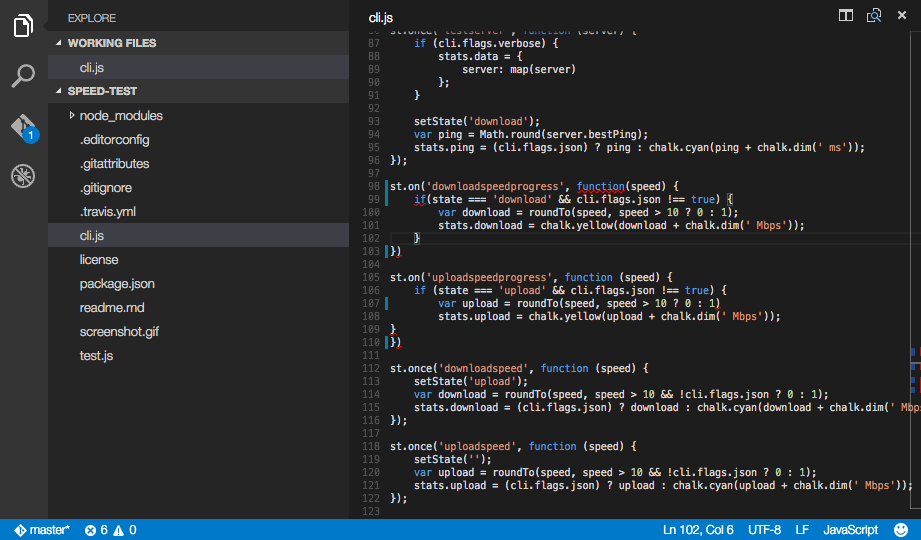Screen dimensions: 921x540
Task: Open the Debug view icon
Action: click(x=23, y=176)
